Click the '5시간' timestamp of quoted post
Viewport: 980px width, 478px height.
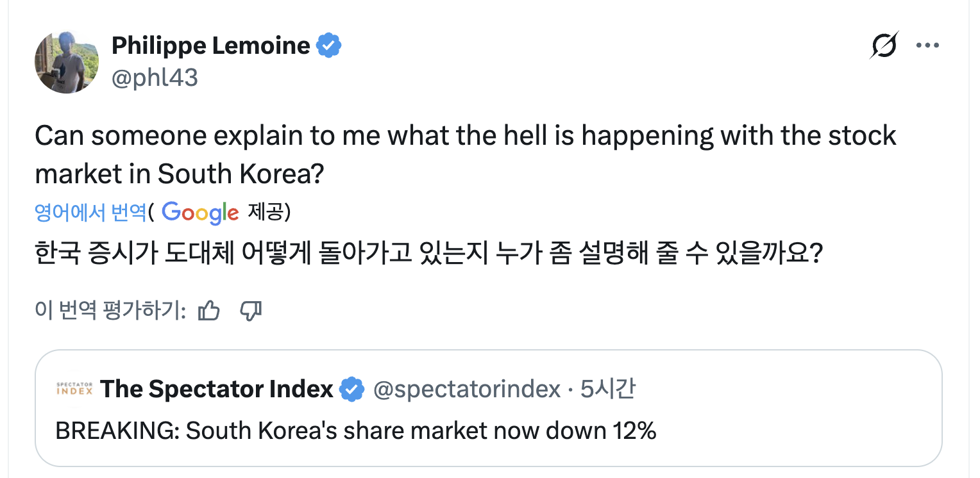(607, 389)
